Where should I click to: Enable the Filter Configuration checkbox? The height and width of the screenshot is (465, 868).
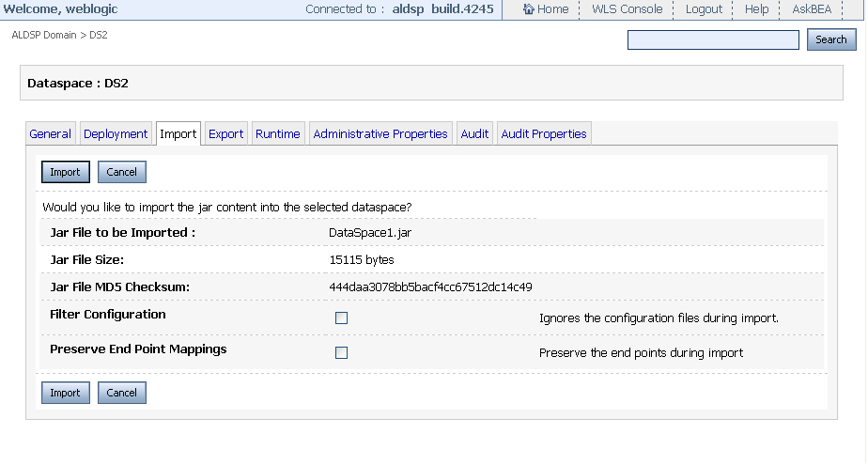click(x=342, y=318)
